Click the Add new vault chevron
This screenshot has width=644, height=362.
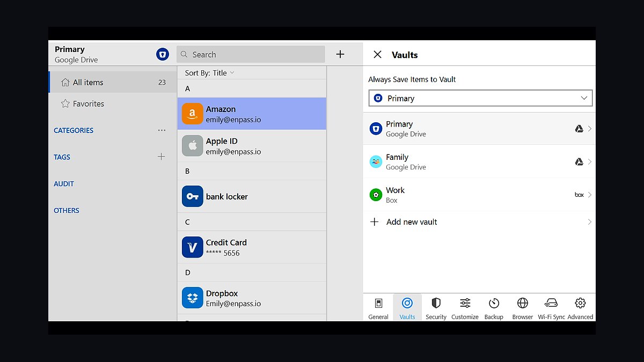pyautogui.click(x=590, y=221)
